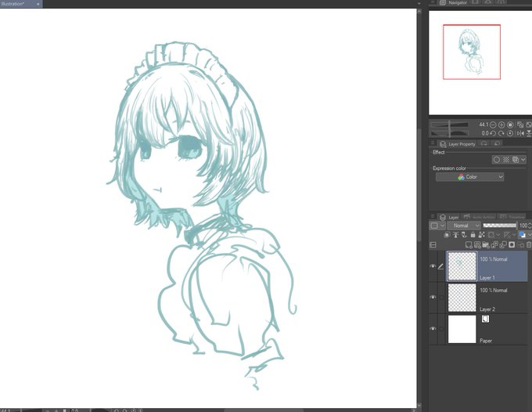Apply the Layer color effect icon

coord(516,160)
